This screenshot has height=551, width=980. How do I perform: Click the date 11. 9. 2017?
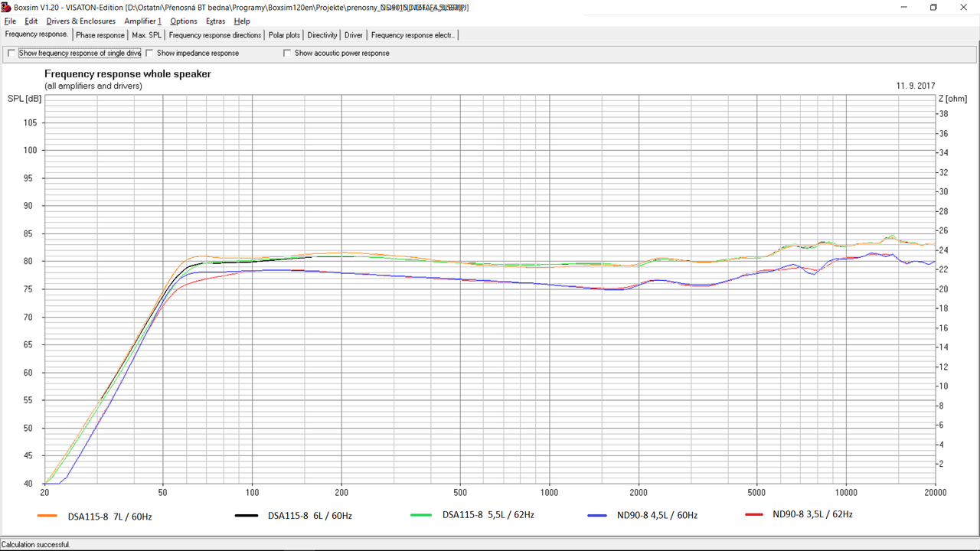coord(915,86)
